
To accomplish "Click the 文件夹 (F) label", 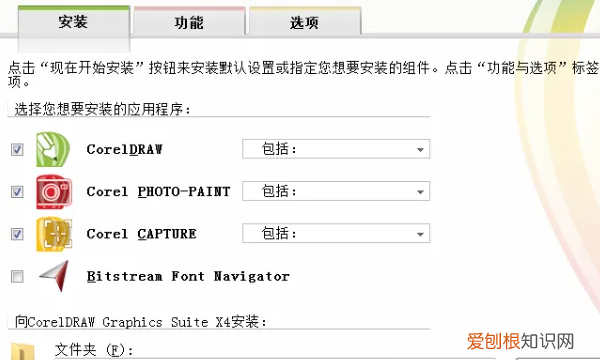I will pos(94,350).
